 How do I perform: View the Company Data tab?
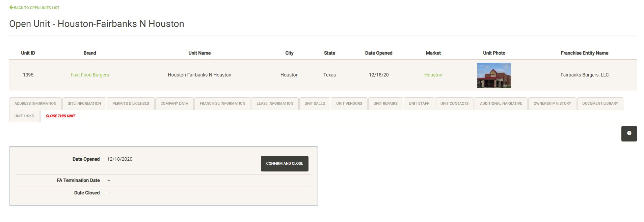(174, 104)
